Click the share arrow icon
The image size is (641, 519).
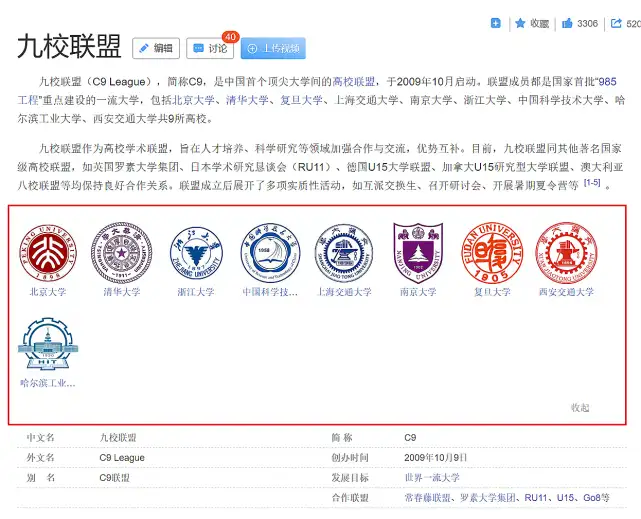[616, 23]
